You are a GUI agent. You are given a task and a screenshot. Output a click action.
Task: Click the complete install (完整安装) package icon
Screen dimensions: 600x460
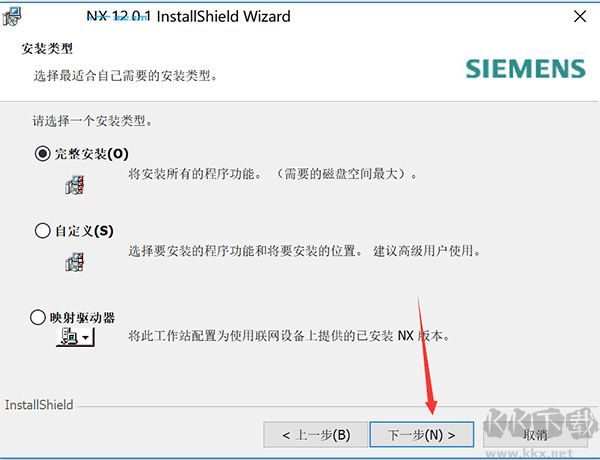(x=75, y=186)
